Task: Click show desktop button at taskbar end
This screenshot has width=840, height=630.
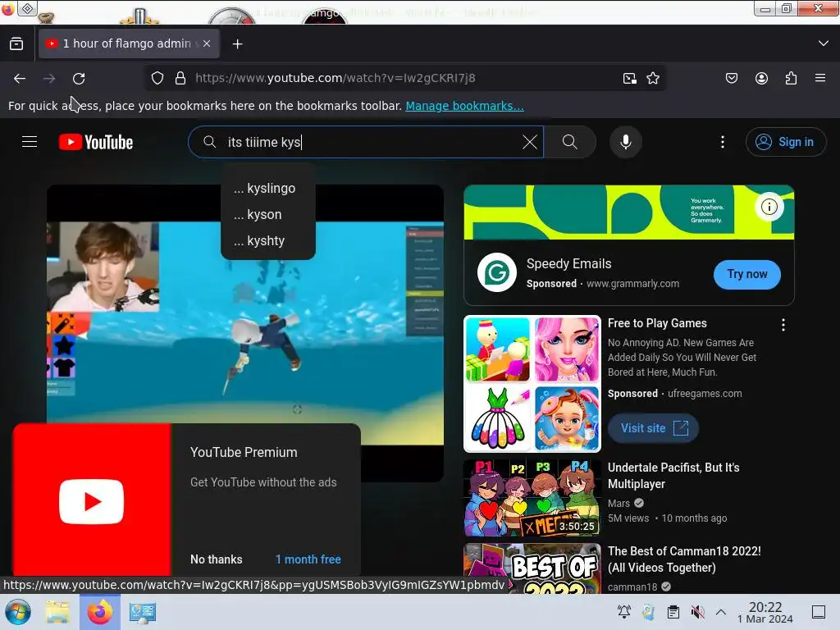Action: 819,612
